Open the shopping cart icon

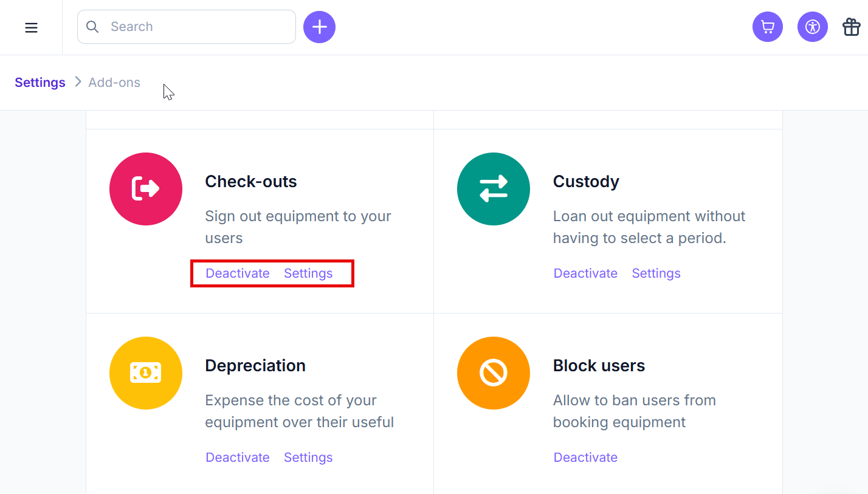coord(768,27)
